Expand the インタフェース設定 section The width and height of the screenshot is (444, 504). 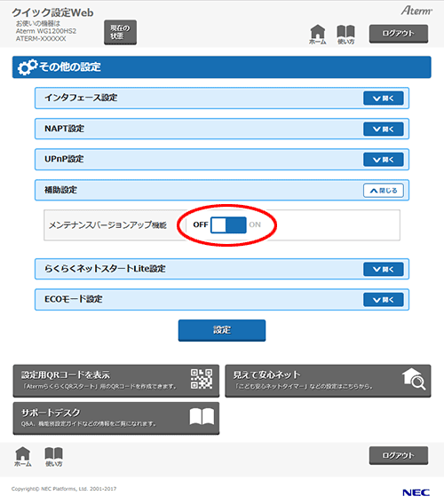pos(384,98)
